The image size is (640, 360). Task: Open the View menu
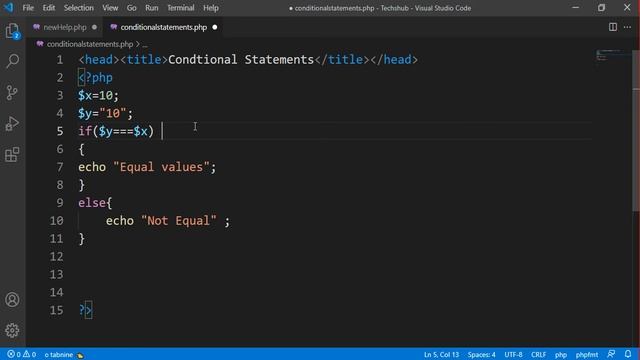tap(110, 8)
